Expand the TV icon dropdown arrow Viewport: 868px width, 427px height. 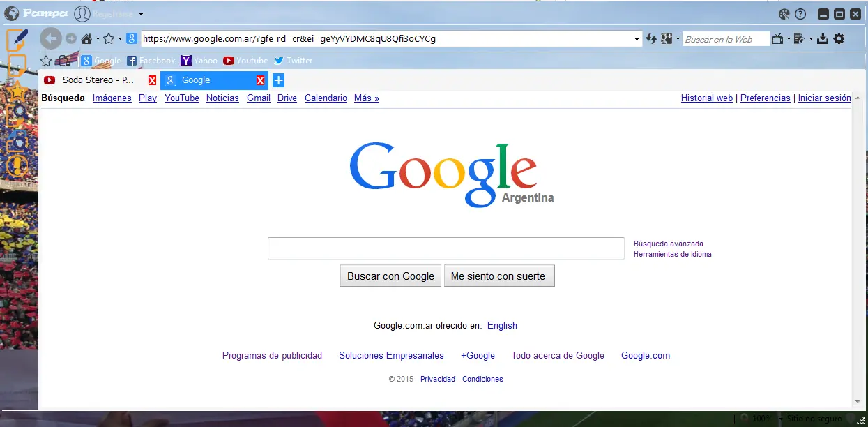789,39
